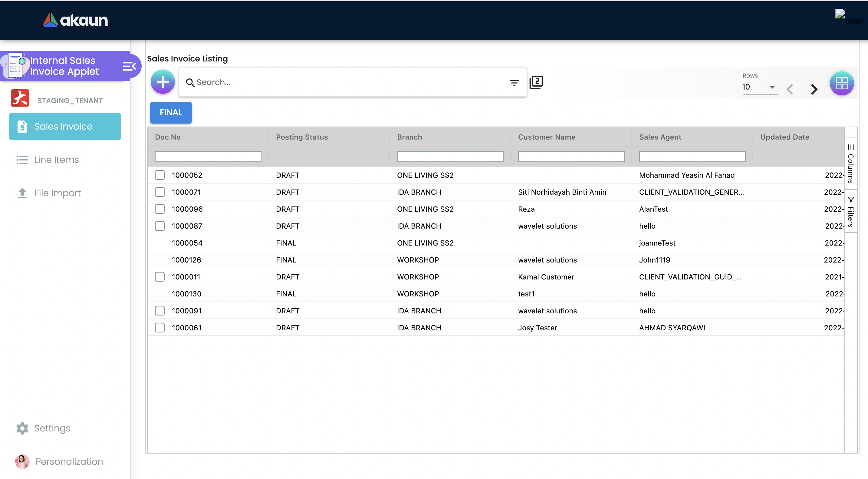
Task: Open Line Items menu
Action: point(56,160)
